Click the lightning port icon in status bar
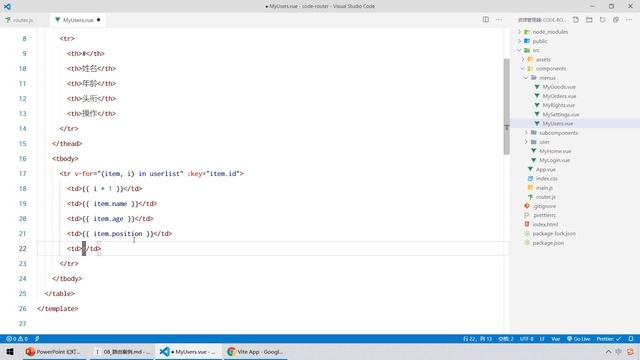This screenshot has height=360, width=640. pyautogui.click(x=37, y=339)
